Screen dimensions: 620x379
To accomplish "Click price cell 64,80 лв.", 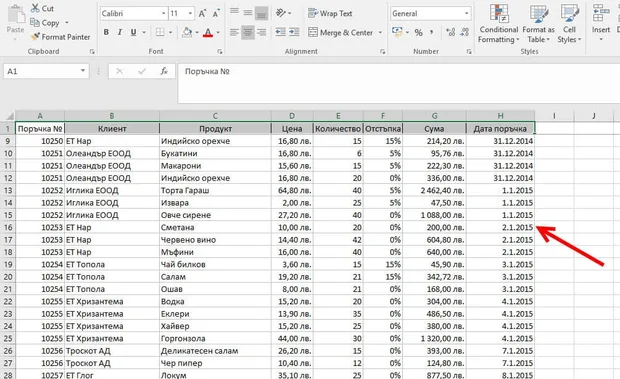I will 292,190.
